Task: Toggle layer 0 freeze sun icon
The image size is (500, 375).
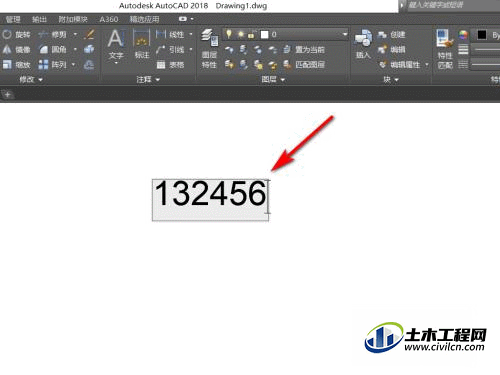Action: (240, 34)
